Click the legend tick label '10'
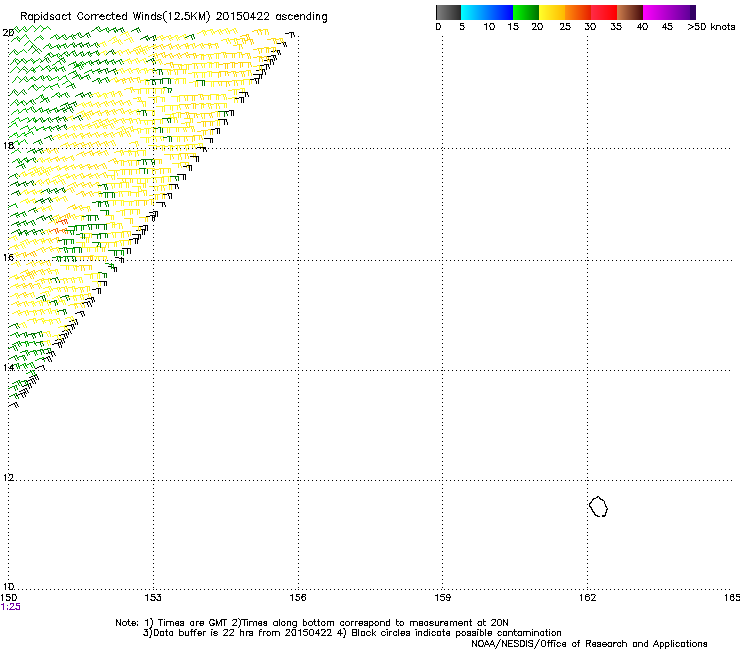Image resolution: width=740 pixels, height=650 pixels. click(489, 27)
